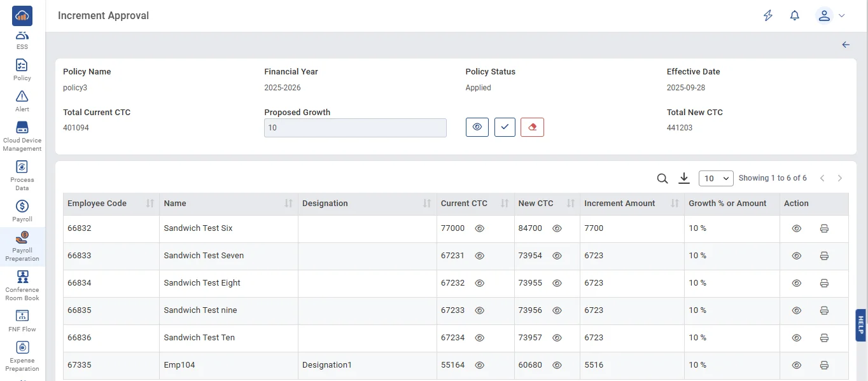This screenshot has width=868, height=381.
Task: Click the Proposed Growth input field
Action: click(x=355, y=128)
